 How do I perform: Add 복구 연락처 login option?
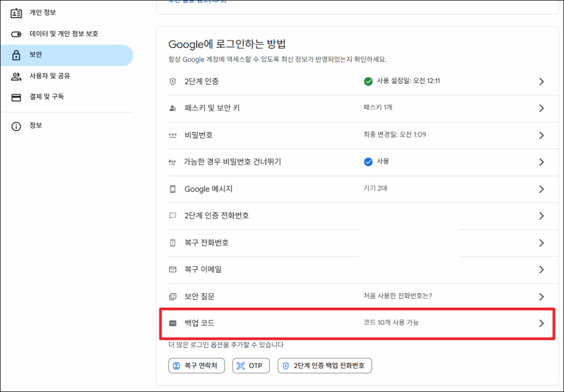point(197,366)
